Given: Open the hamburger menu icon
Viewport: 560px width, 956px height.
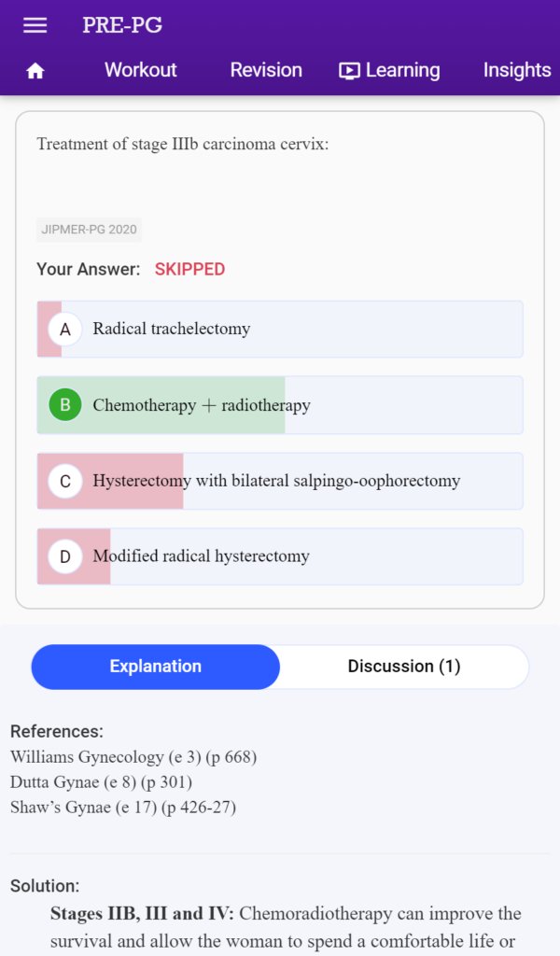Looking at the screenshot, I should [x=35, y=25].
